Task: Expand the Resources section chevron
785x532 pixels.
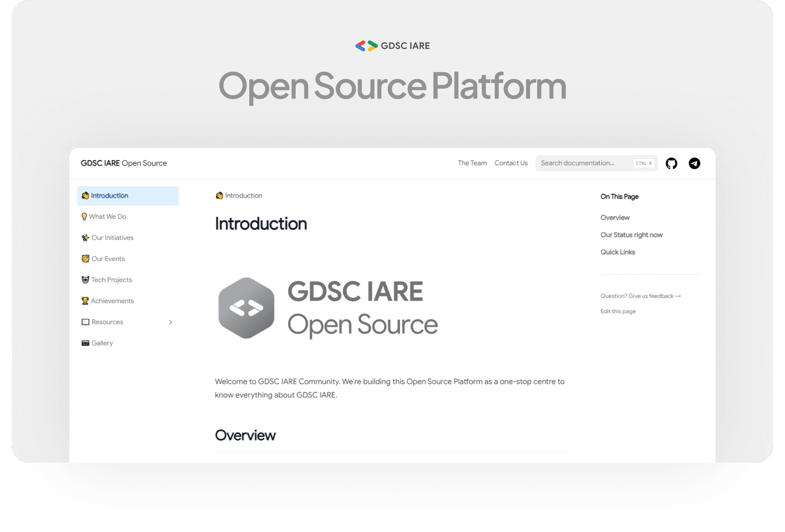Action: click(171, 322)
